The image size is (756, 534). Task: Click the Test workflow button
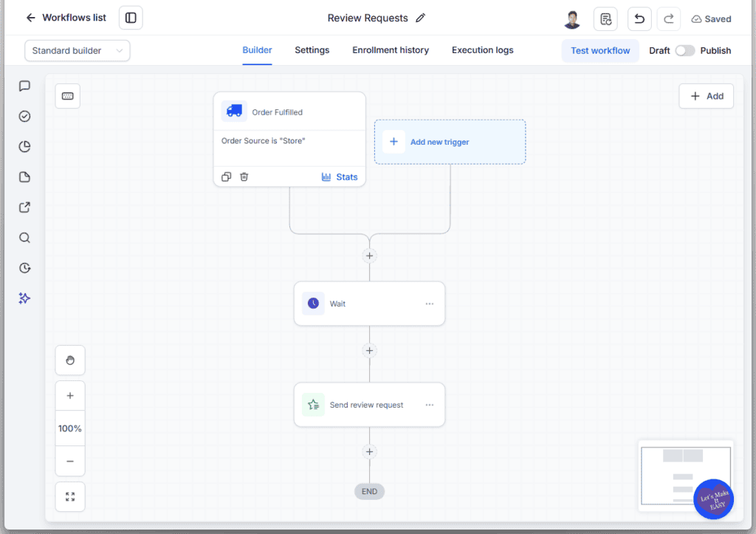click(600, 51)
